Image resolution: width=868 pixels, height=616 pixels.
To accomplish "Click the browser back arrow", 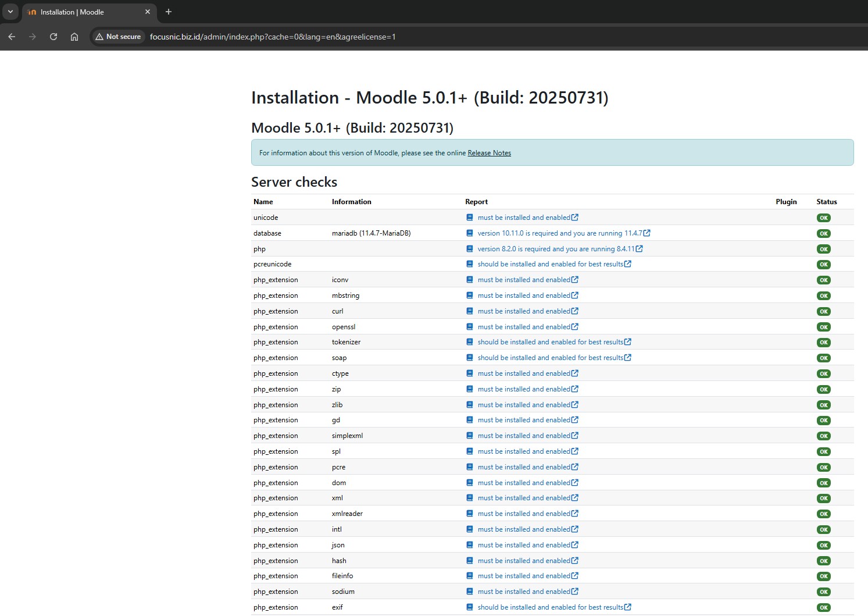I will point(12,37).
